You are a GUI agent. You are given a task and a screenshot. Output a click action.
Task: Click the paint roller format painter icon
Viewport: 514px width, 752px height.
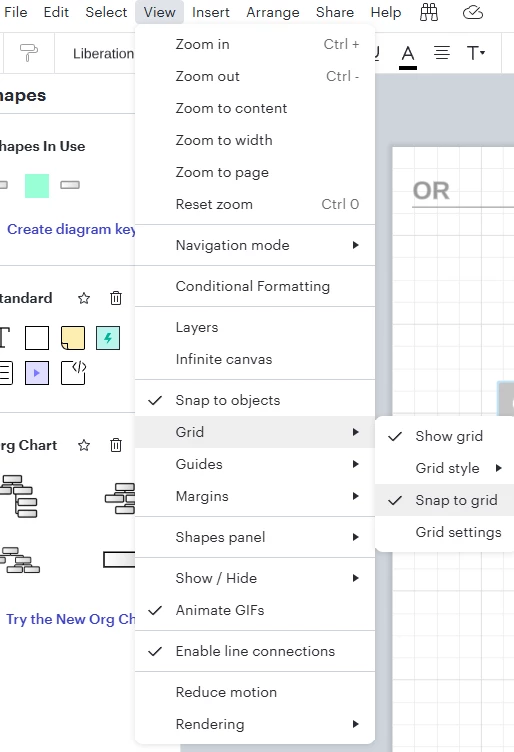coord(29,53)
